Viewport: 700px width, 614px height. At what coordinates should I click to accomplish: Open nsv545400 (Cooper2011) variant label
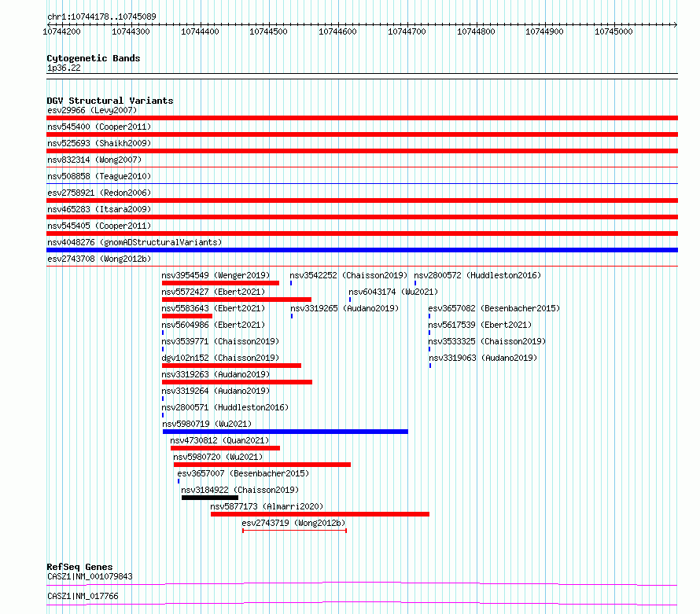tap(99, 127)
